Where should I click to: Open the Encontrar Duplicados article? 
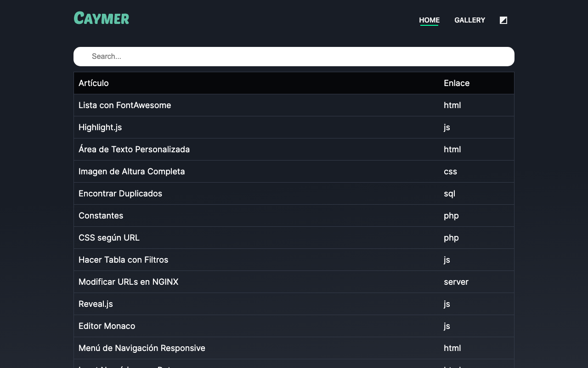click(x=120, y=194)
